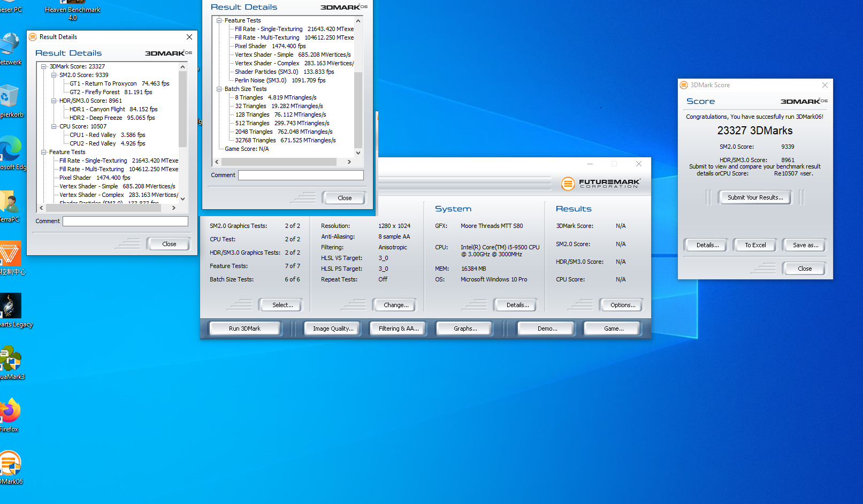Collapse the 3DMark Score: 23327 tree node
The height and width of the screenshot is (504, 863).
(x=44, y=67)
